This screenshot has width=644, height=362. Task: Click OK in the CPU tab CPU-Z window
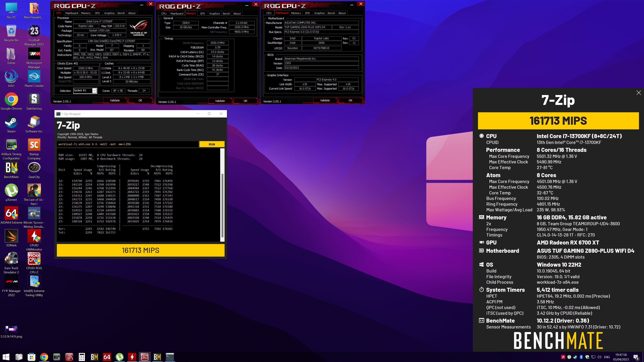(x=140, y=100)
